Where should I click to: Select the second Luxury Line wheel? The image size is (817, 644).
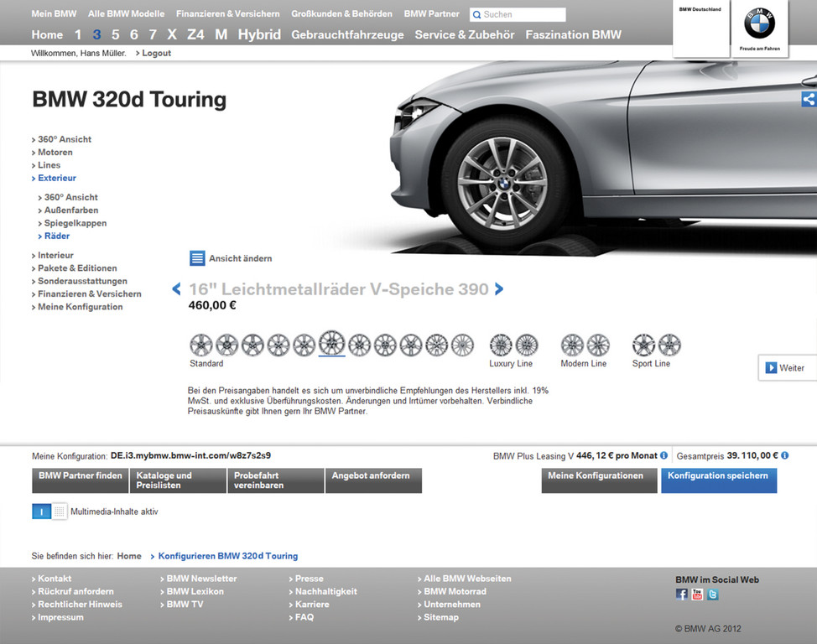pyautogui.click(x=527, y=345)
